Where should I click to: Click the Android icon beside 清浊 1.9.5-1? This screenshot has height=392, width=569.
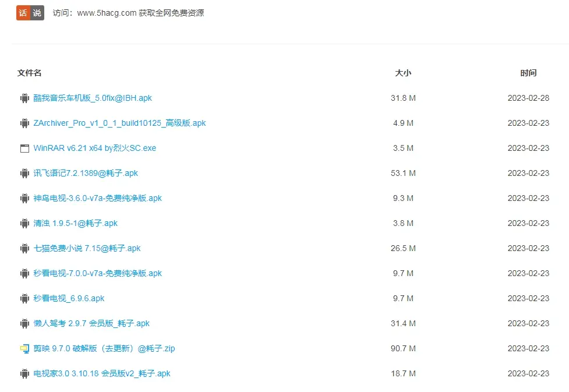(x=24, y=223)
